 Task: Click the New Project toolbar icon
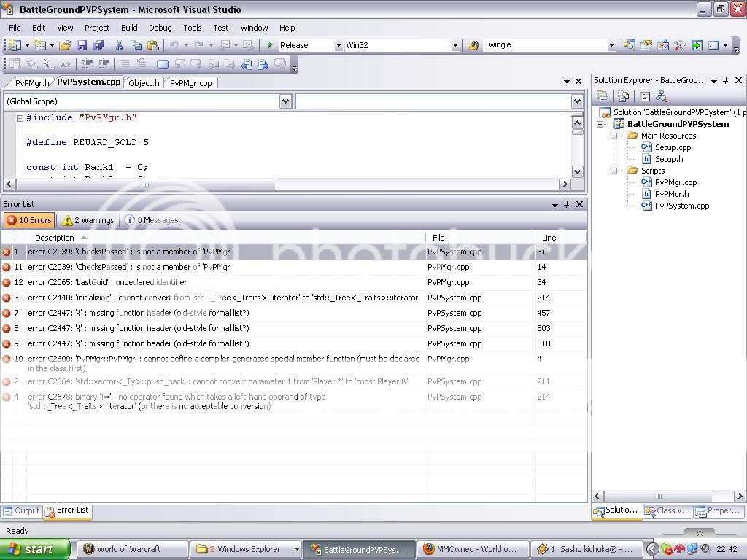[x=15, y=45]
